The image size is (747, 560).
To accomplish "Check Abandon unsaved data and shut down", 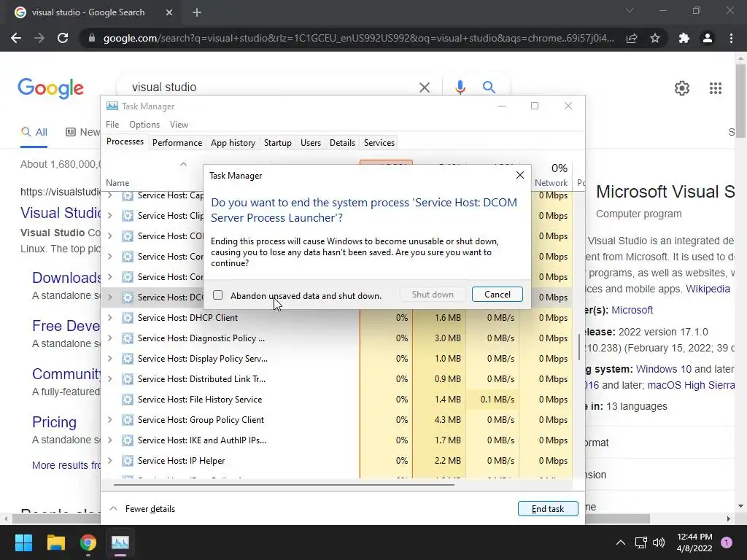I will tap(217, 295).
